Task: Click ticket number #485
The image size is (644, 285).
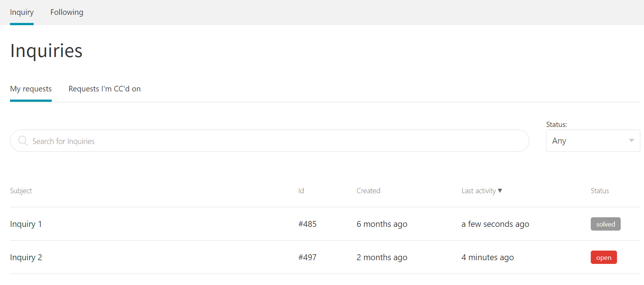Action: tap(308, 224)
